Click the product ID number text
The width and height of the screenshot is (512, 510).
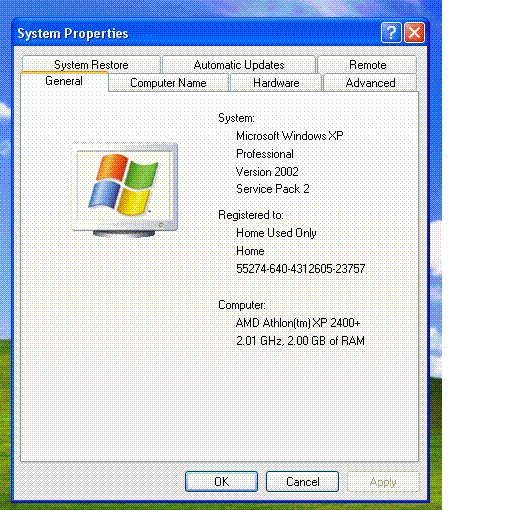(301, 269)
